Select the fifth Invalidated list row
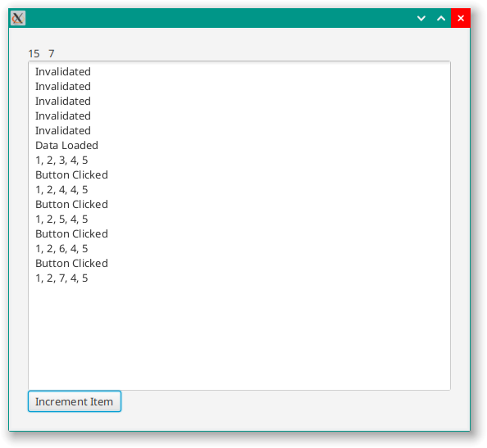This screenshot has width=487, height=448. click(239, 130)
